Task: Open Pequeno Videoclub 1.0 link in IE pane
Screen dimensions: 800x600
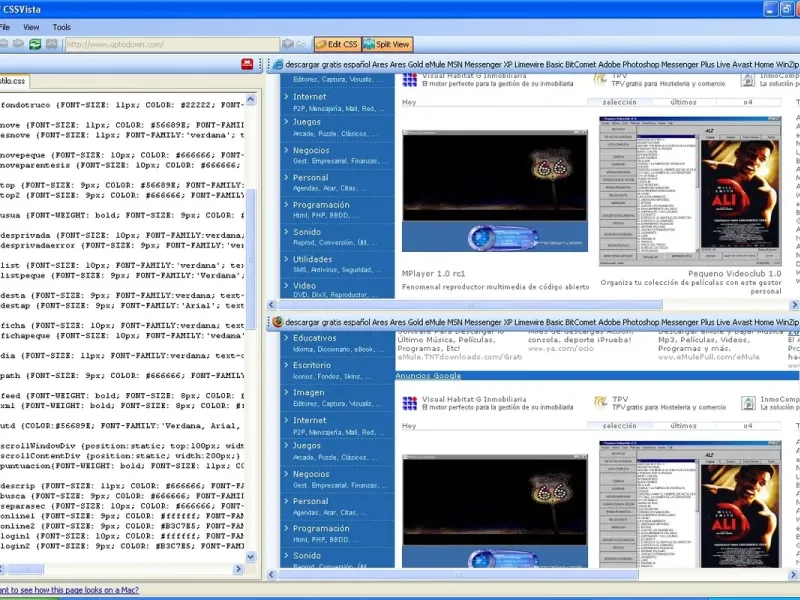Action: click(x=735, y=273)
